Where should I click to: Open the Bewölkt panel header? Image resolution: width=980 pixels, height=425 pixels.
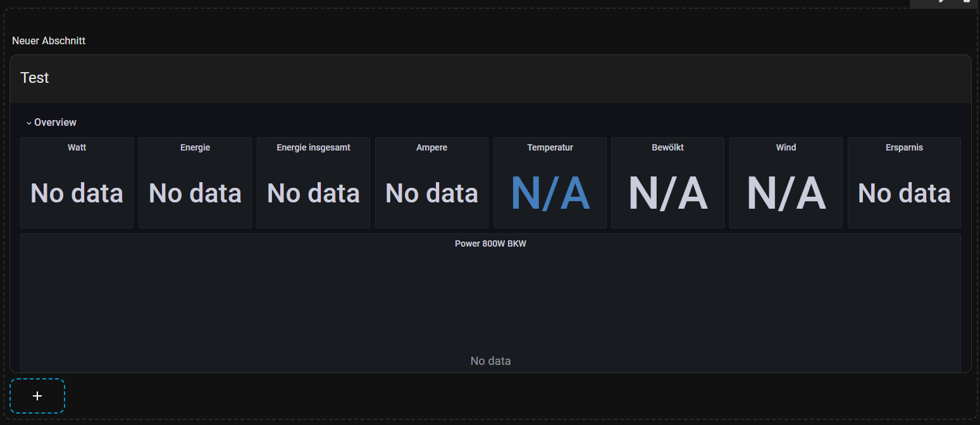pyautogui.click(x=667, y=147)
